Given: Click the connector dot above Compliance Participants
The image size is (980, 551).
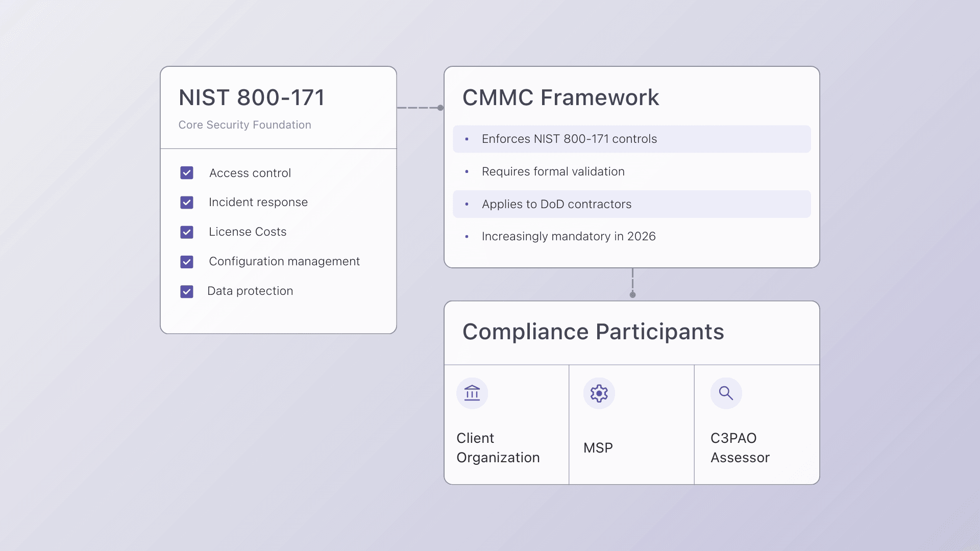Looking at the screenshot, I should (x=632, y=295).
